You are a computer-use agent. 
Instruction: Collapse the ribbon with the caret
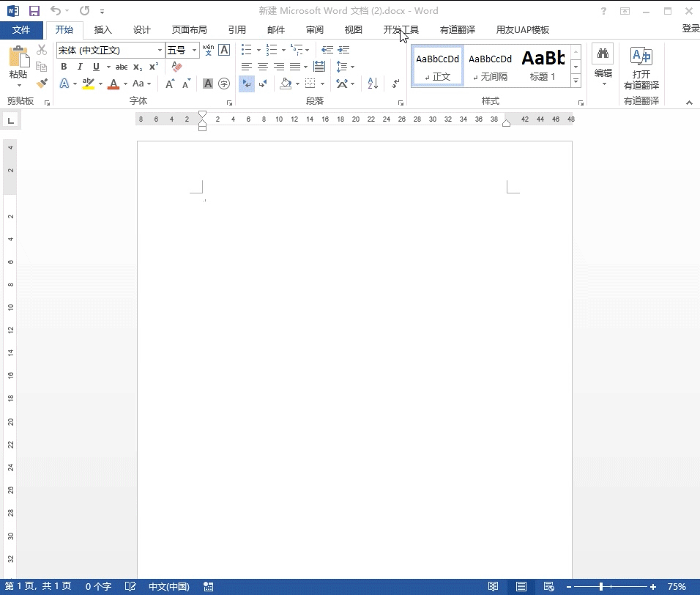[689, 103]
